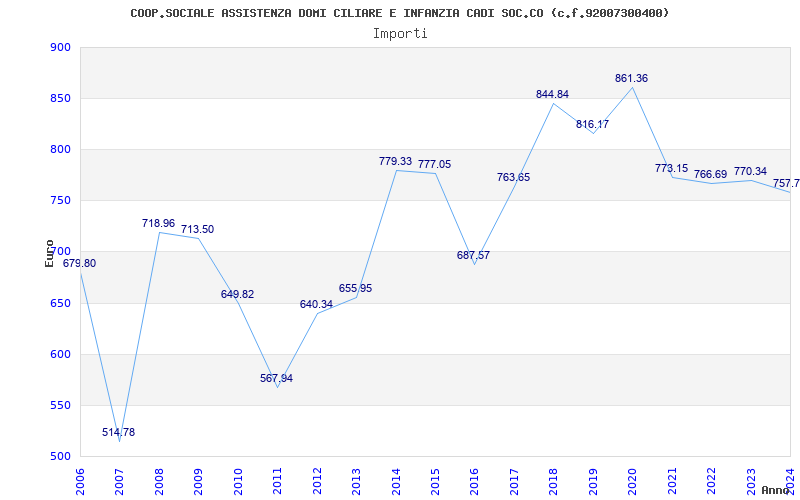Click the data label 687.57

coord(473,255)
